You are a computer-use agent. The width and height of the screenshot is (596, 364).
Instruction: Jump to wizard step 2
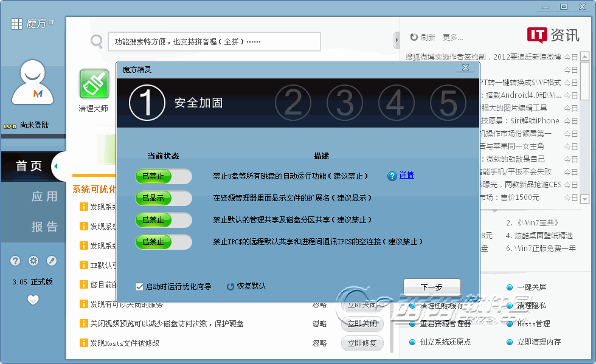tap(293, 103)
